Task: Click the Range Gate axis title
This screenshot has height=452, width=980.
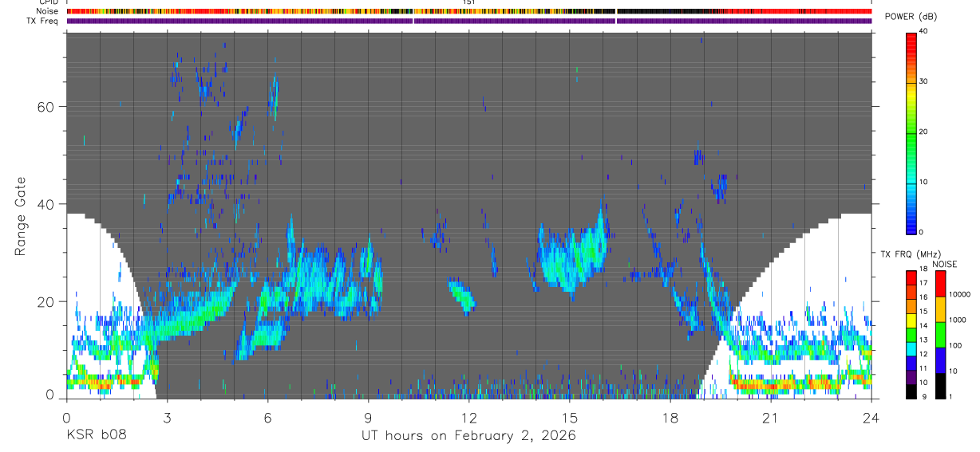Action: click(x=20, y=217)
